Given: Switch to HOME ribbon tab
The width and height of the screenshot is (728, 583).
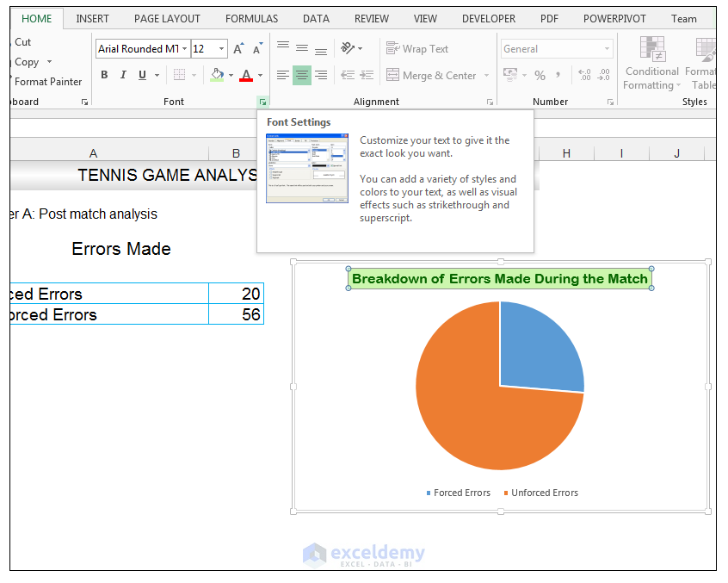Looking at the screenshot, I should point(37,19).
